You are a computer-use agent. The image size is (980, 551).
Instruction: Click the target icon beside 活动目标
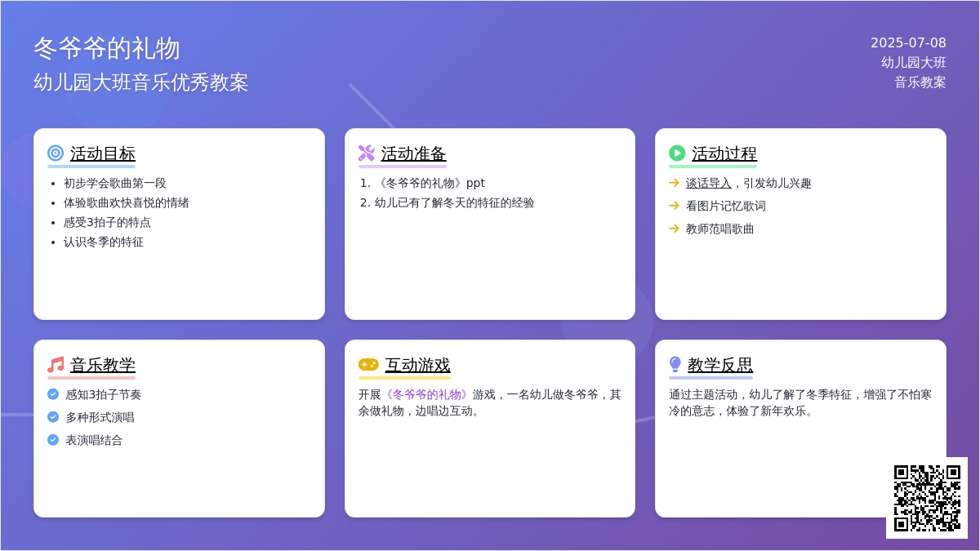click(x=56, y=153)
